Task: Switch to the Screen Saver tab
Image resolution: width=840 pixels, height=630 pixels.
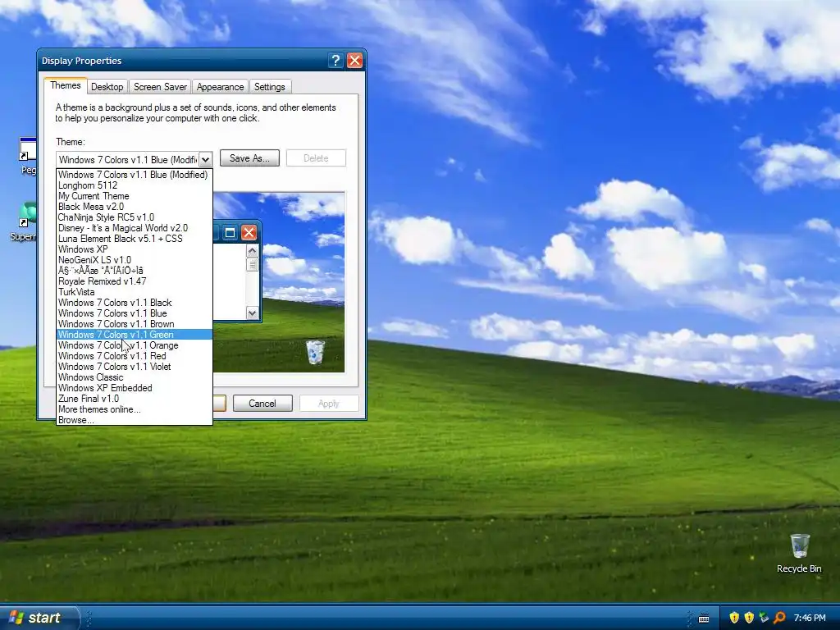Action: point(160,87)
